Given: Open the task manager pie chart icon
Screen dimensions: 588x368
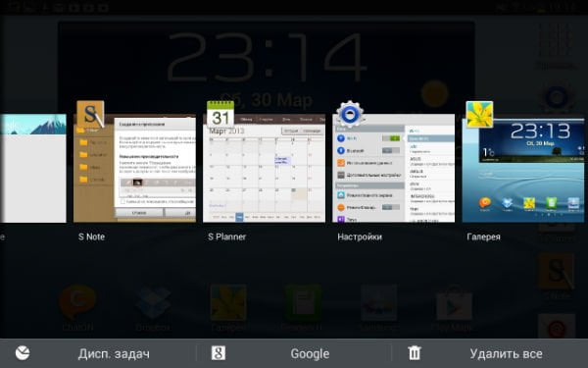Looking at the screenshot, I should [x=23, y=353].
